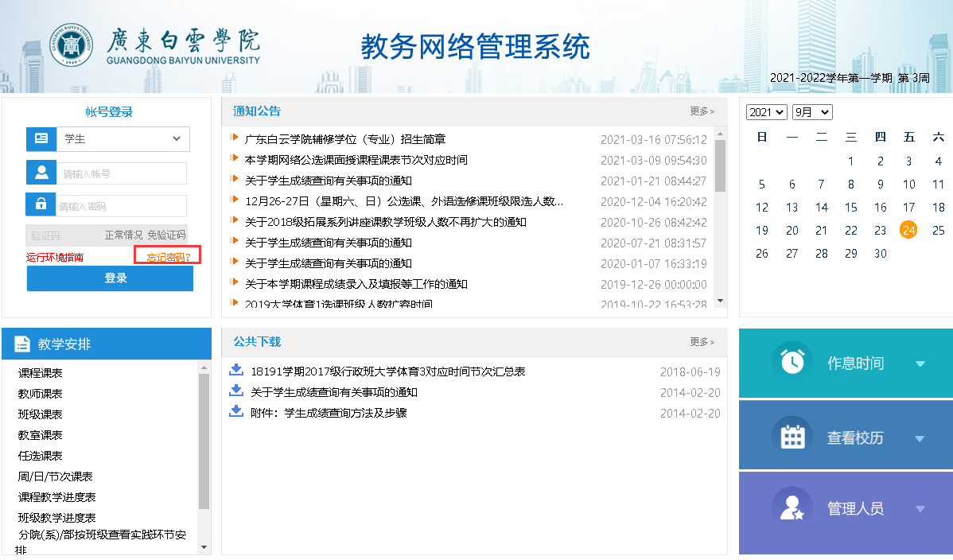Image resolution: width=953 pixels, height=560 pixels.
Task: Click 更多» in the 通知公告 panel
Action: pos(702,111)
